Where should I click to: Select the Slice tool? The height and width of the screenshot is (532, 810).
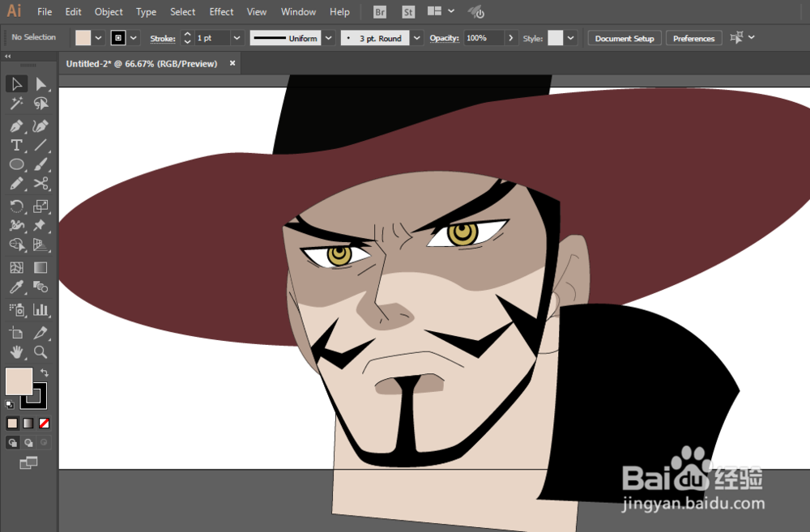pyautogui.click(x=40, y=333)
